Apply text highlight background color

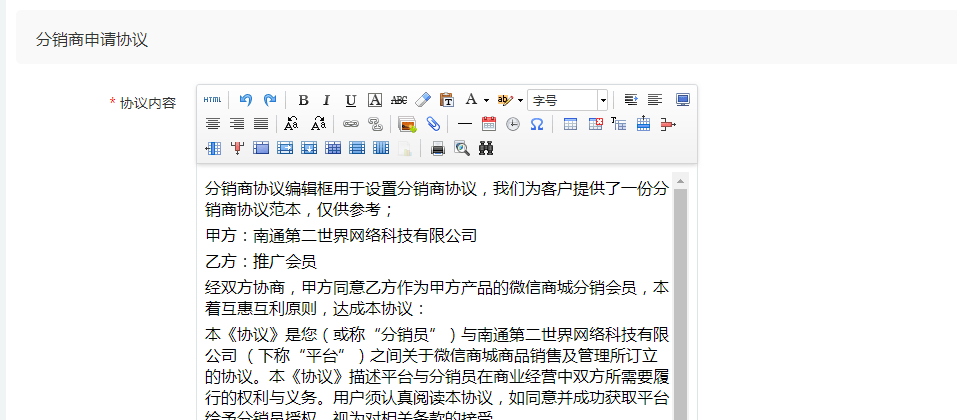[x=504, y=100]
